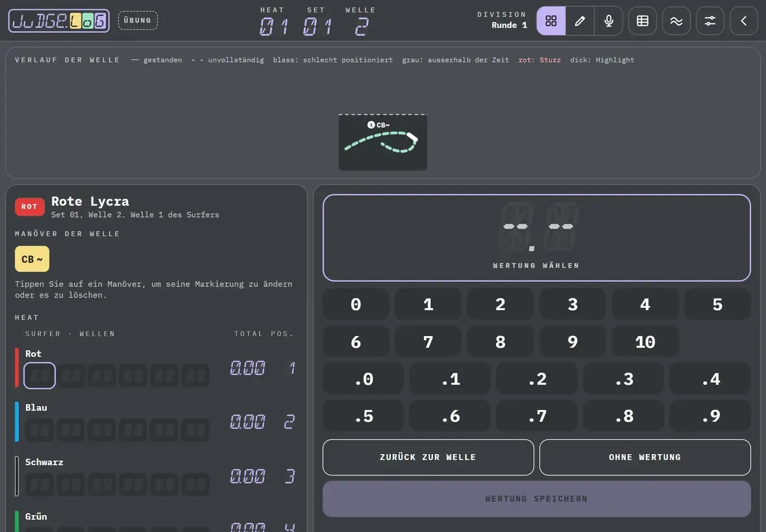Select the Schwarz surfer name
The height and width of the screenshot is (532, 766).
(x=44, y=462)
